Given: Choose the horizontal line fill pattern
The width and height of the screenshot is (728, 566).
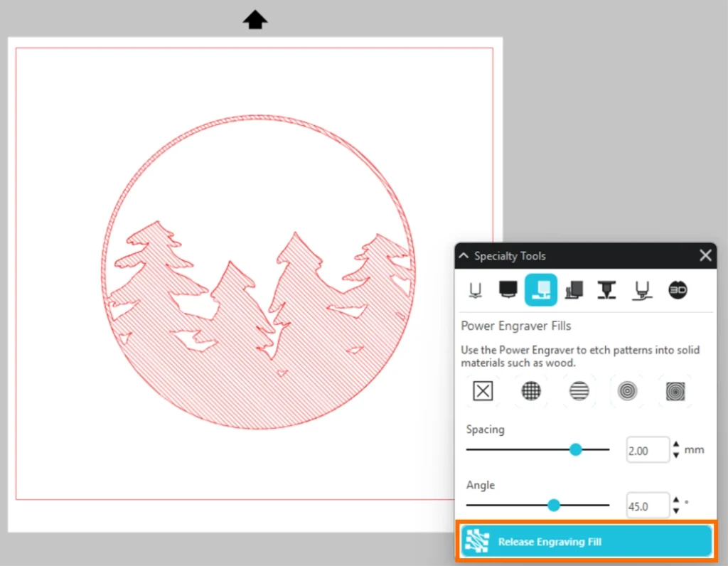Looking at the screenshot, I should pos(579,390).
